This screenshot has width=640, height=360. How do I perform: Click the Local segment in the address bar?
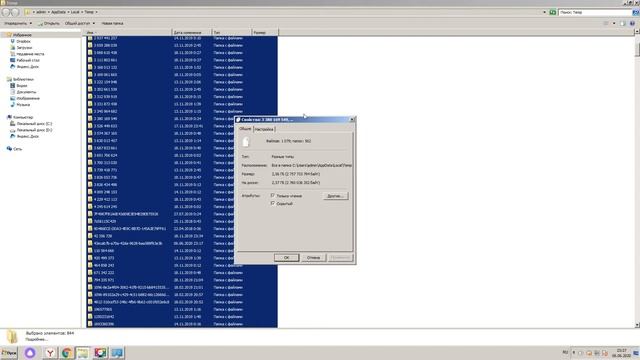[x=75, y=12]
